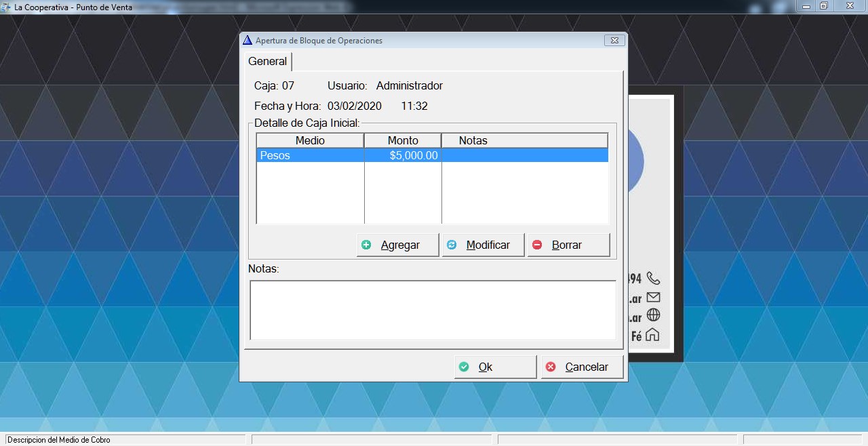Click the phone icon in background card
Image resolution: width=868 pixels, height=446 pixels.
[653, 279]
